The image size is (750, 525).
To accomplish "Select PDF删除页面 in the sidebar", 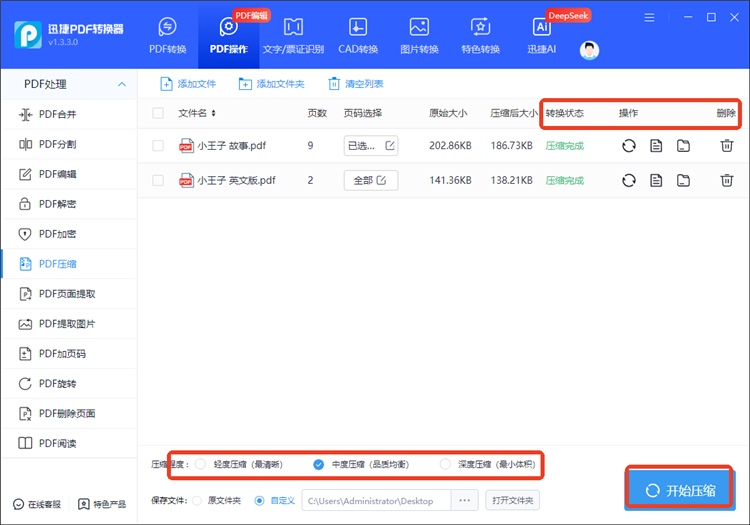I will (69, 414).
